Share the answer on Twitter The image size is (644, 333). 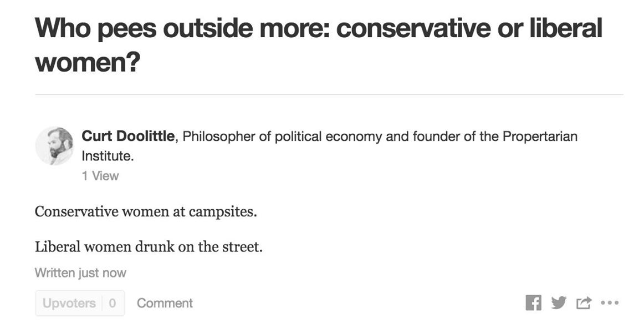pos(559,303)
